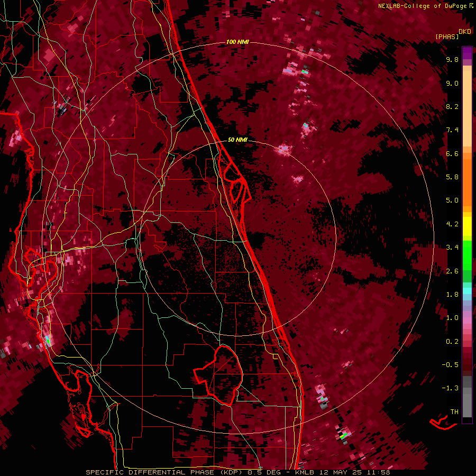This screenshot has width=476, height=476.
Task: Click the 5.0 color scale value
Action: coord(452,200)
